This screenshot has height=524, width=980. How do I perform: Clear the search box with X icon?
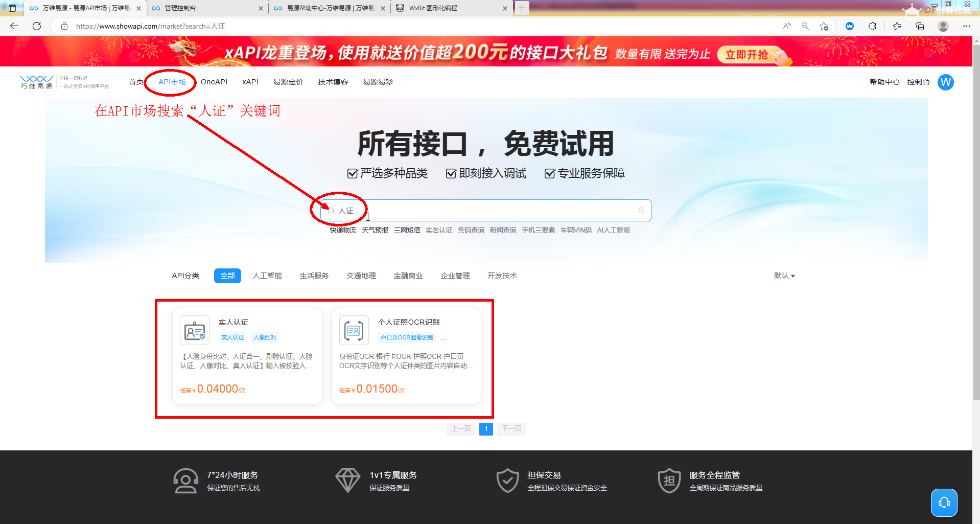point(641,211)
